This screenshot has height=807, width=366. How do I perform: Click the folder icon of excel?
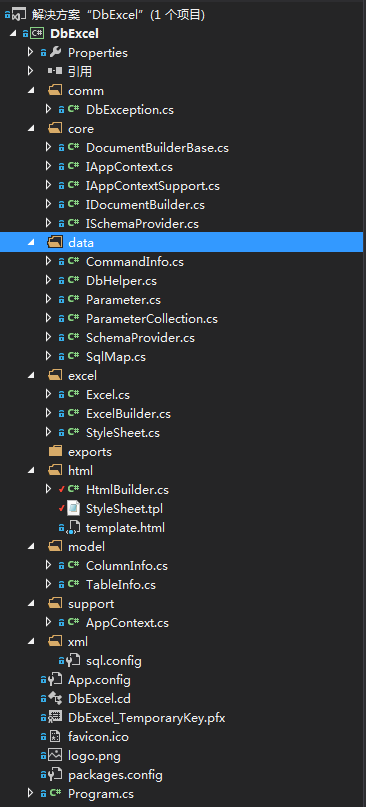click(x=55, y=376)
